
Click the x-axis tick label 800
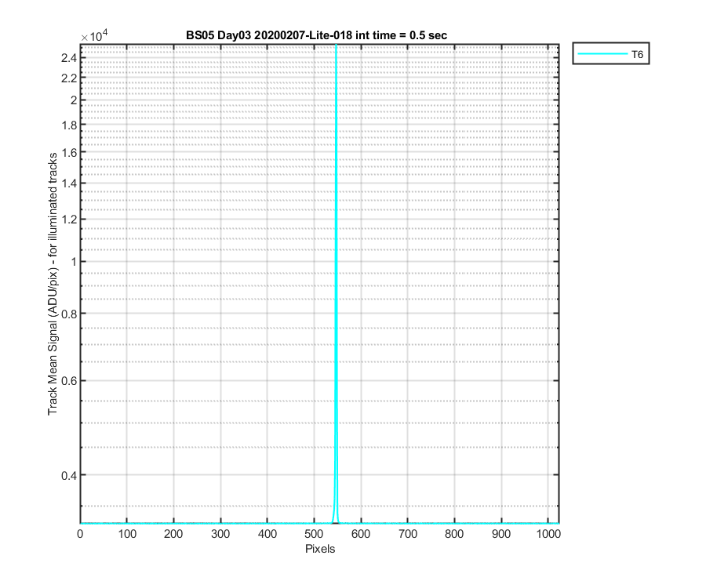click(454, 534)
